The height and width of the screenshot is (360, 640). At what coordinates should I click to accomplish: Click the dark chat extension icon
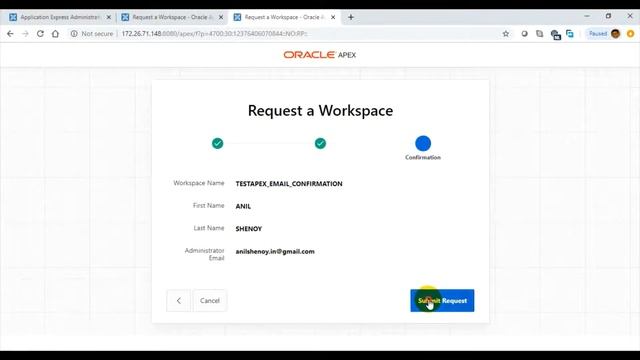[555, 35]
